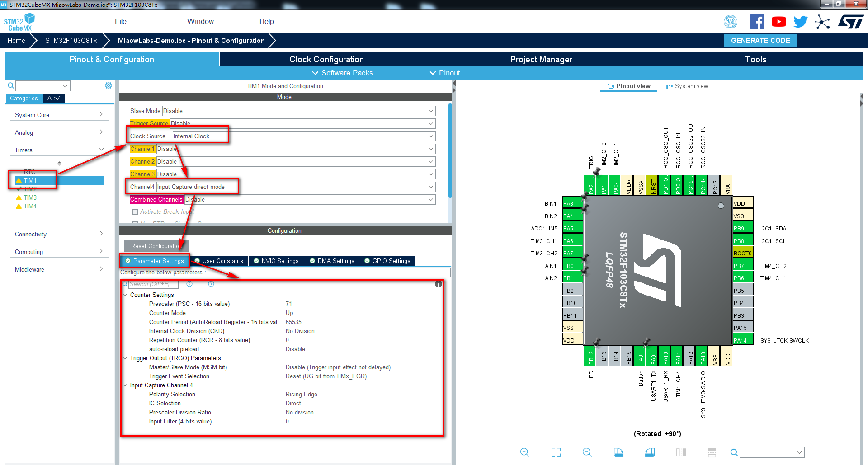Go to Home breadcrumb
Viewport: 868px width, 470px height.
pos(16,40)
